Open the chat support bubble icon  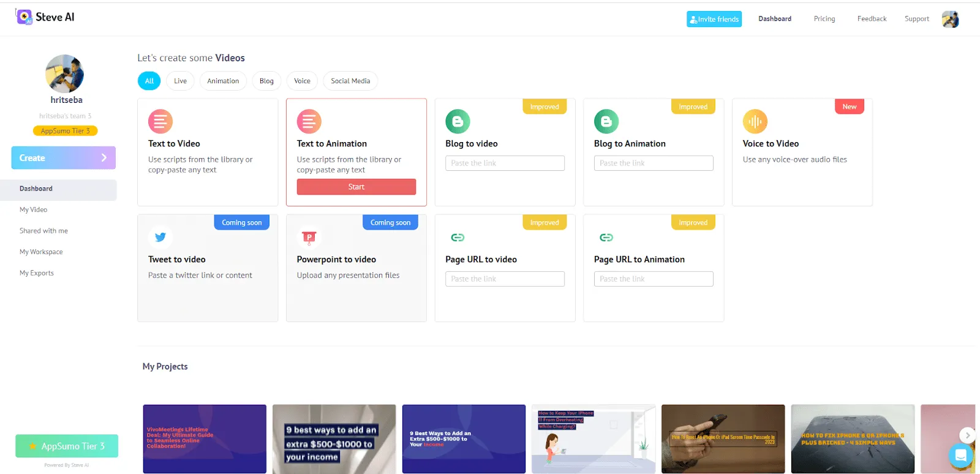click(x=961, y=455)
